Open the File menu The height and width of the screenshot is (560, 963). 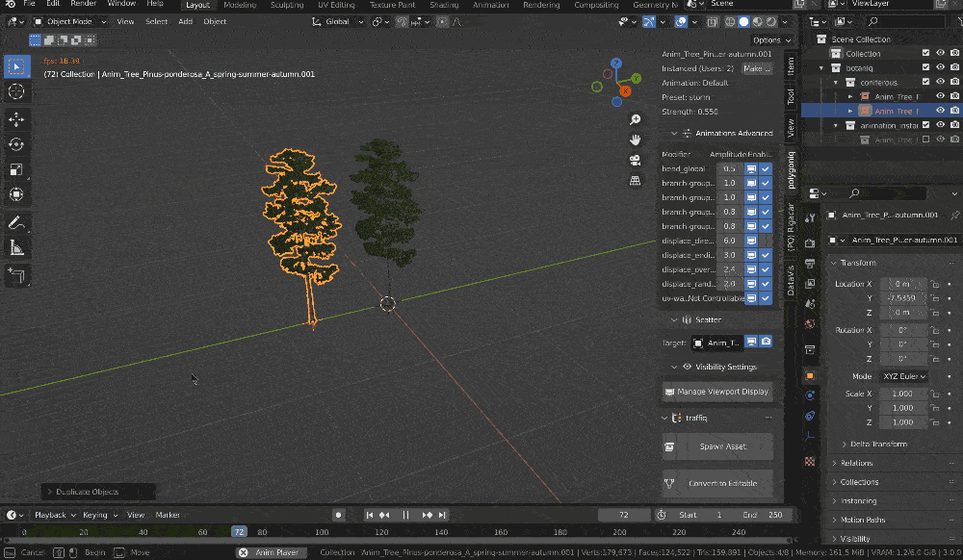tap(29, 4)
